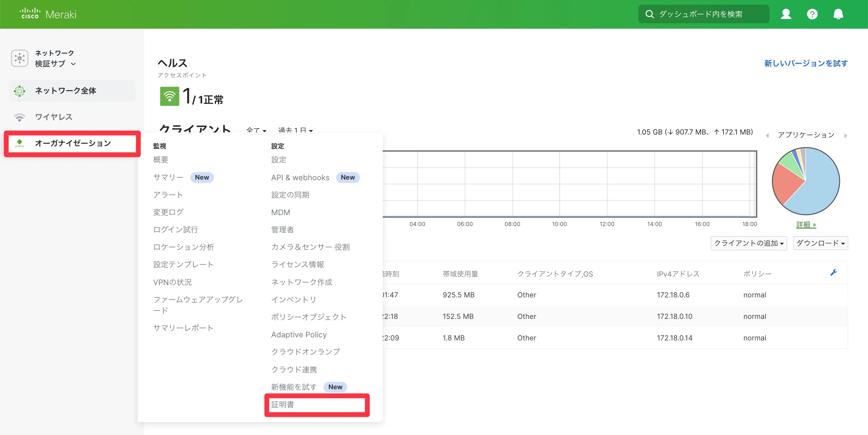Screen dimensions: 868x435
Task: Open the 過去1日 time range dropdown
Action: tap(295, 130)
